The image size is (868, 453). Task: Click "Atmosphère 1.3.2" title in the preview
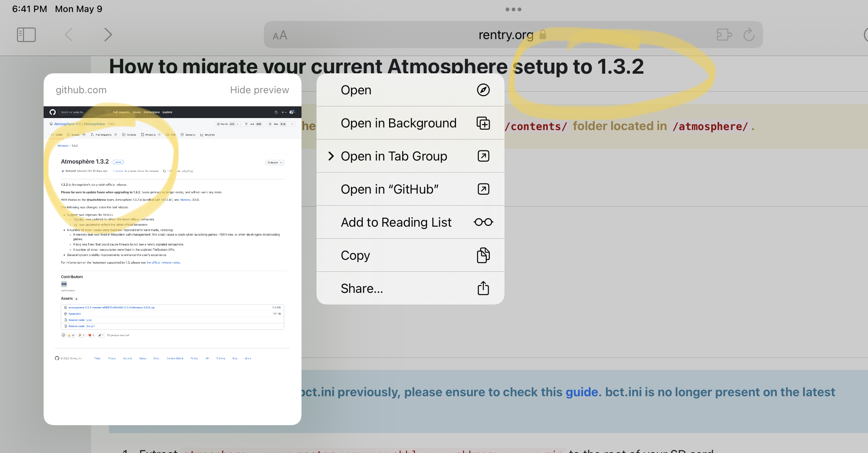[85, 162]
